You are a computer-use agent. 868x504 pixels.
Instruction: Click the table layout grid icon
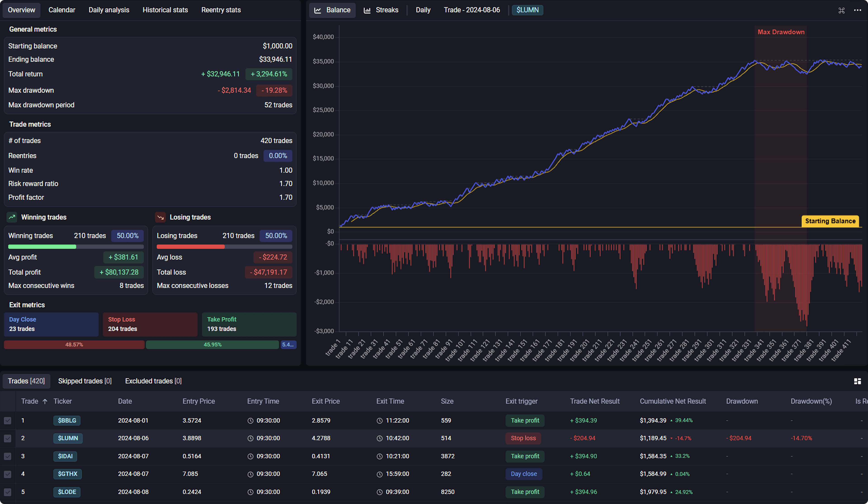858,381
